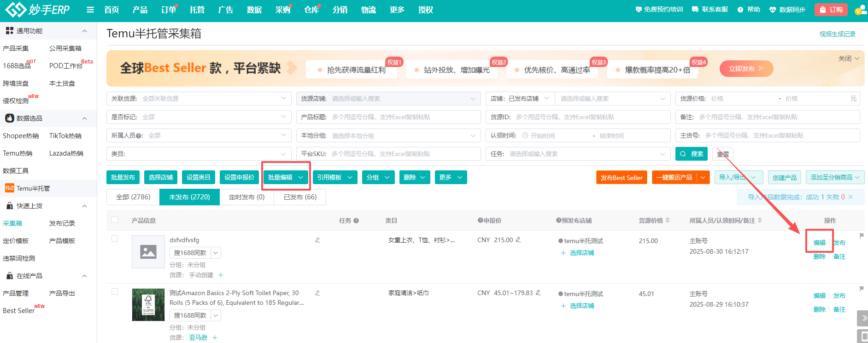Click the plus icon beside 手动创建 source
The height and width of the screenshot is (343, 868).
click(221, 275)
